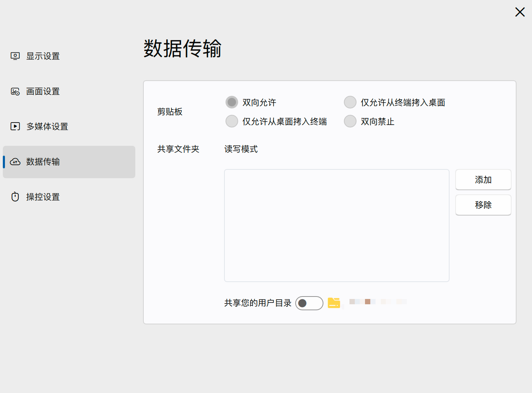532x393 pixels.
Task: Select 双向允许 clipboard option
Action: point(231,102)
